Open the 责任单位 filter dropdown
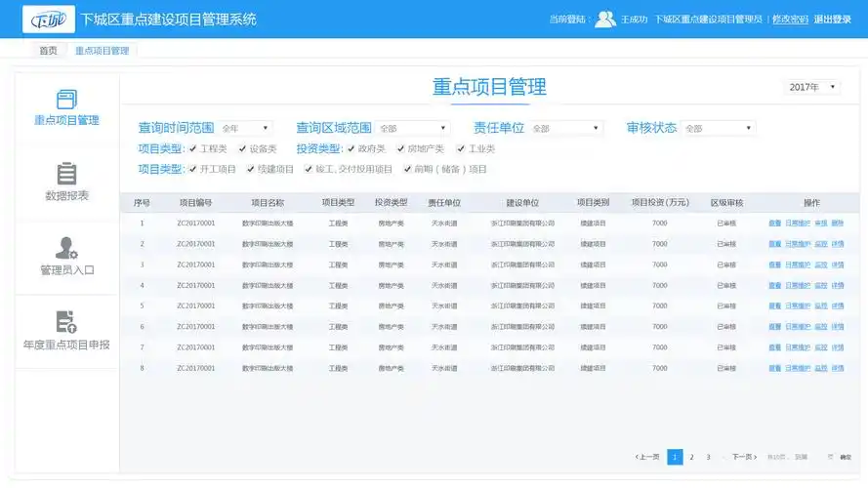The height and width of the screenshot is (488, 868). coord(565,129)
